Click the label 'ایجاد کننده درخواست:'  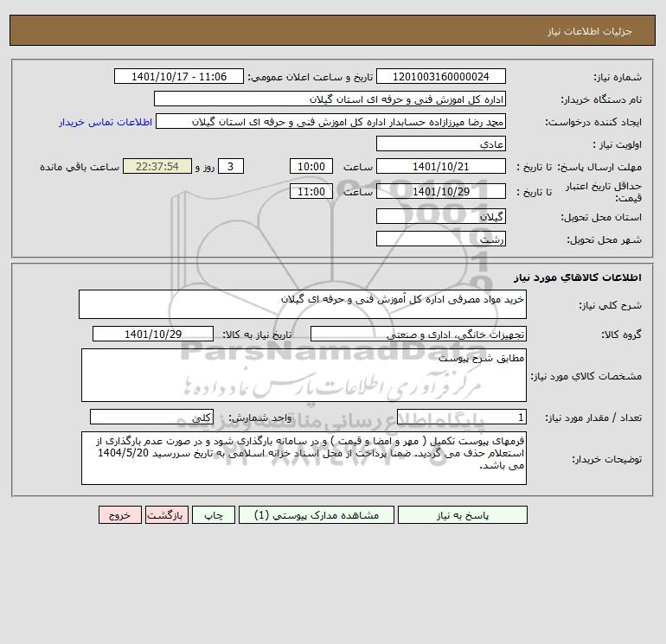click(593, 122)
